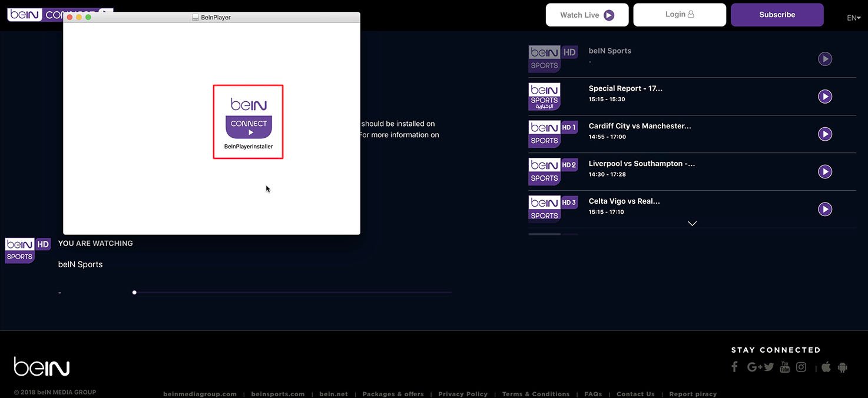Select the beIN Sports HD channel logo in list
The image size is (868, 398).
[x=553, y=59]
